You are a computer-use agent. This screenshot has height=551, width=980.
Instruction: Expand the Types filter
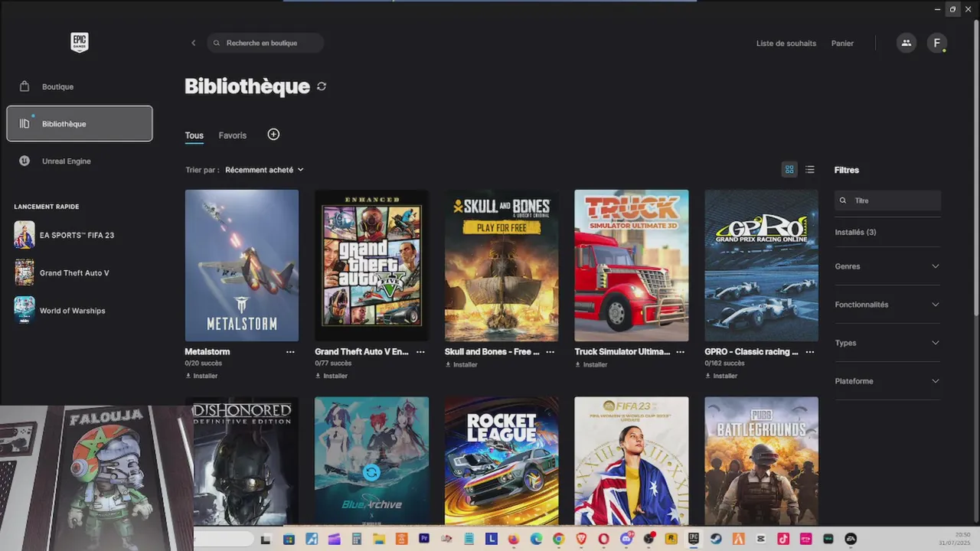888,343
